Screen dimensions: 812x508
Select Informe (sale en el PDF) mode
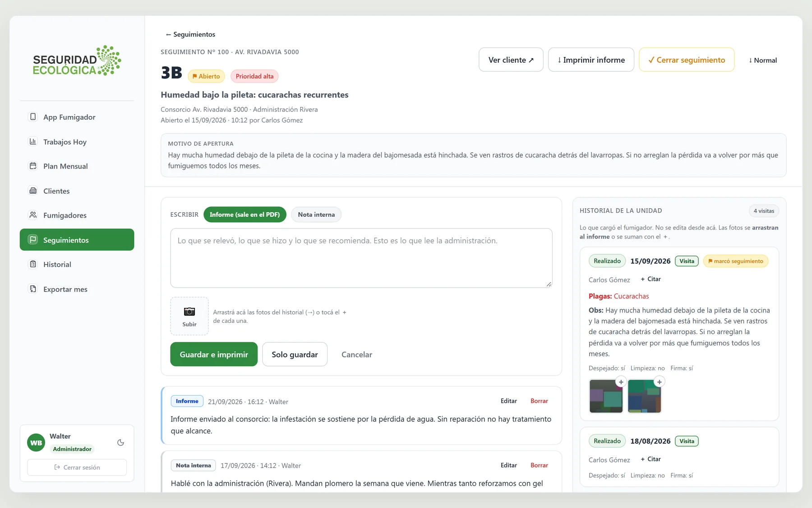[x=245, y=214]
